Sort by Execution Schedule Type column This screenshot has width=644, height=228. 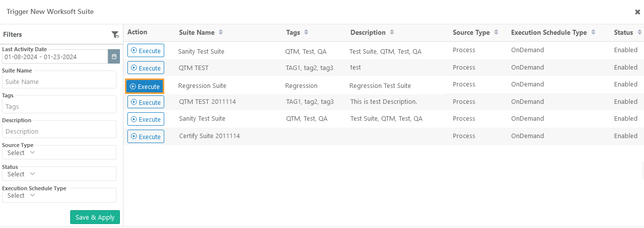coord(593,32)
